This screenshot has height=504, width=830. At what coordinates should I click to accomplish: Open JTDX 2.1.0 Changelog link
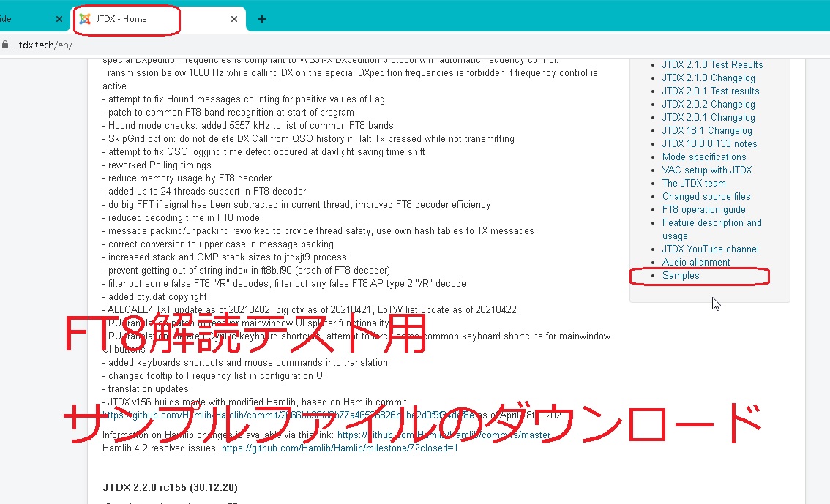(x=709, y=78)
